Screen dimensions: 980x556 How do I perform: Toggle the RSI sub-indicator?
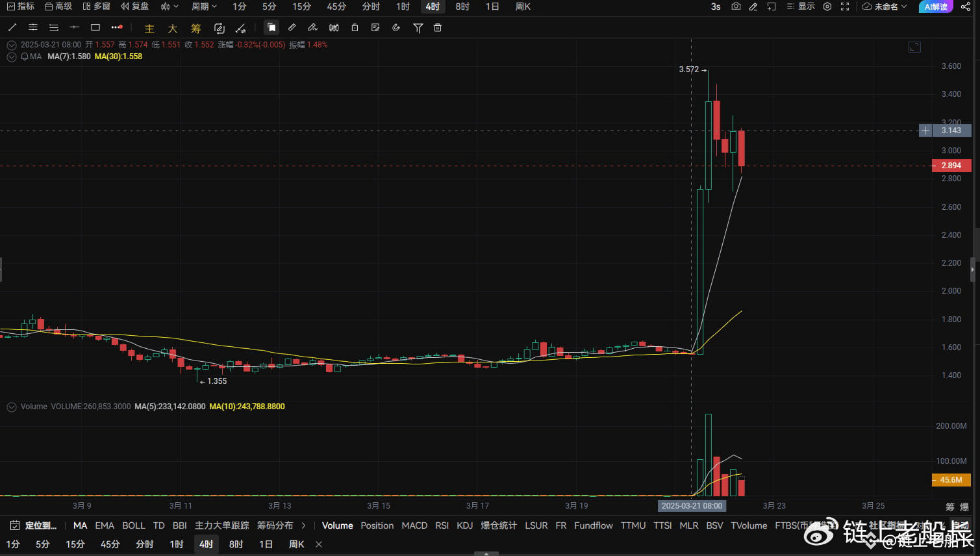point(442,525)
